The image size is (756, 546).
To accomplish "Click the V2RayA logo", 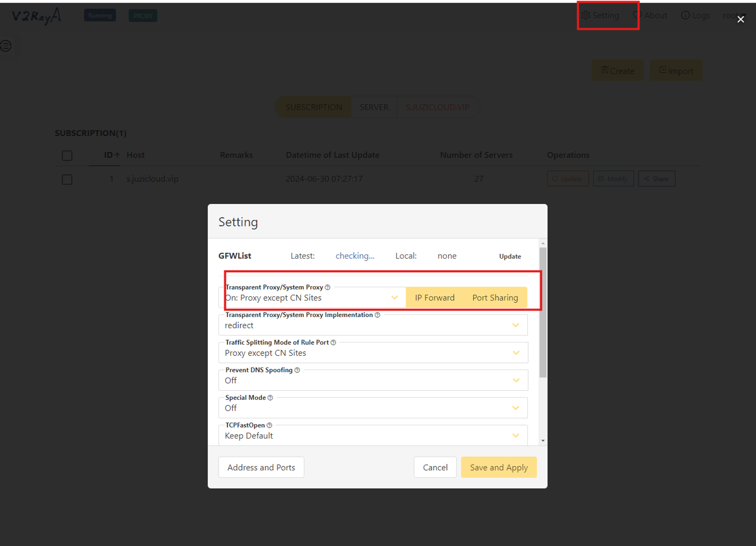I will click(x=36, y=16).
